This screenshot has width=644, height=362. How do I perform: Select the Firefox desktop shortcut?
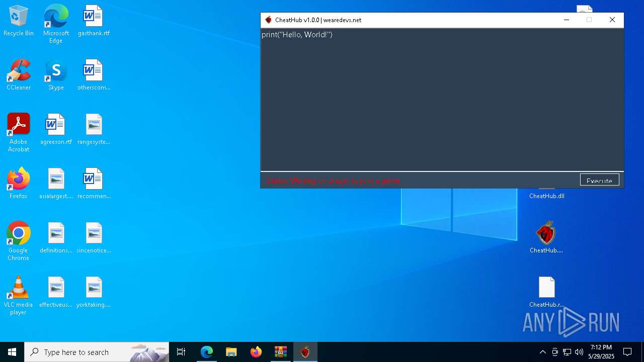(x=19, y=184)
